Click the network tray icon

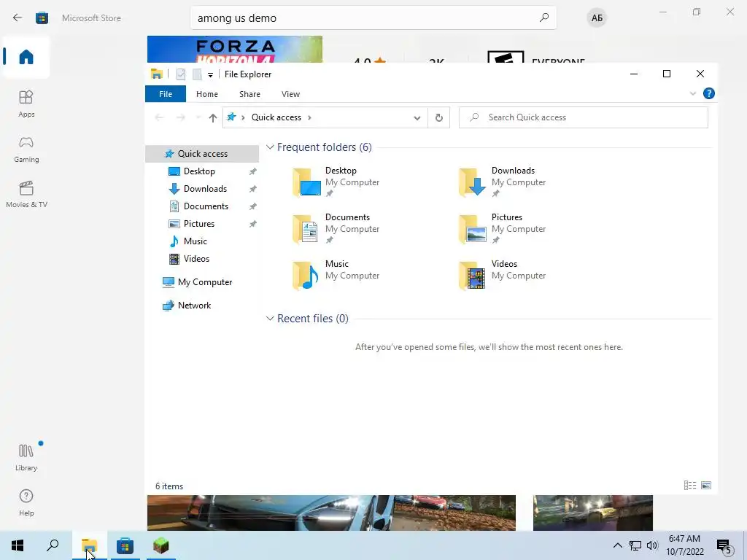click(635, 545)
